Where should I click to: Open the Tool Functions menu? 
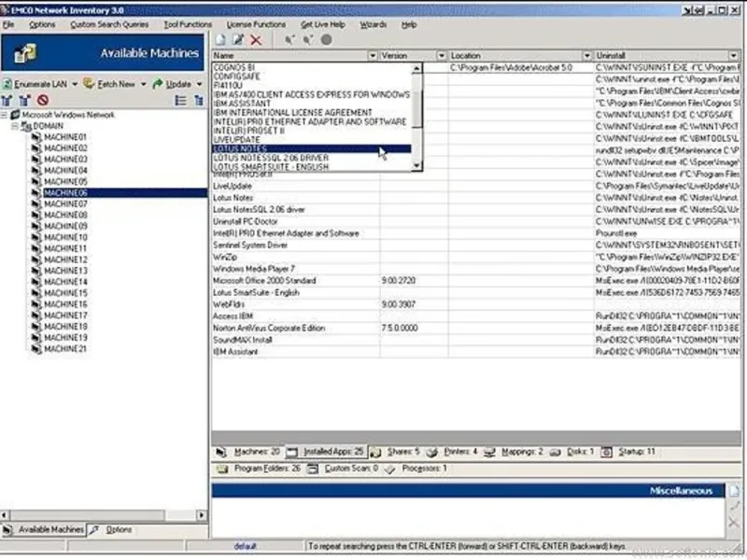[x=188, y=24]
